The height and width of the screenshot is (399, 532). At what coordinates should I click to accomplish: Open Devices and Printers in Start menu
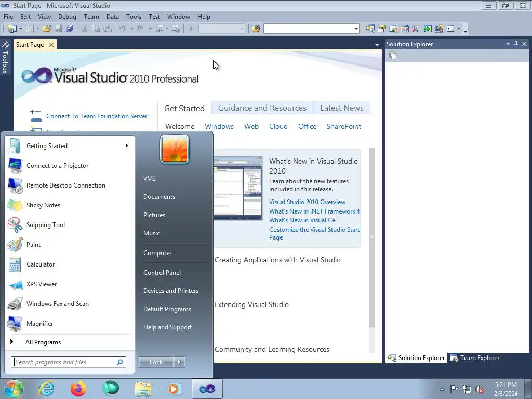point(170,291)
